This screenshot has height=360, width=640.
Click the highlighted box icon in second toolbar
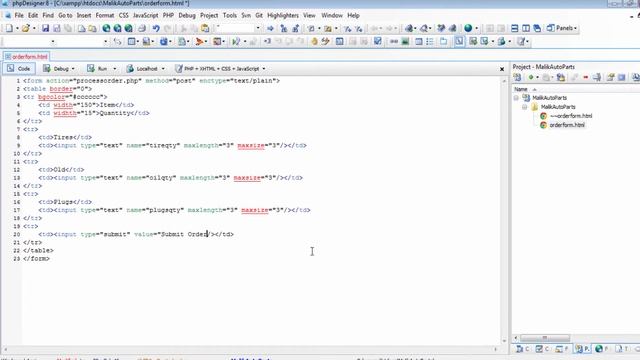pos(459,41)
